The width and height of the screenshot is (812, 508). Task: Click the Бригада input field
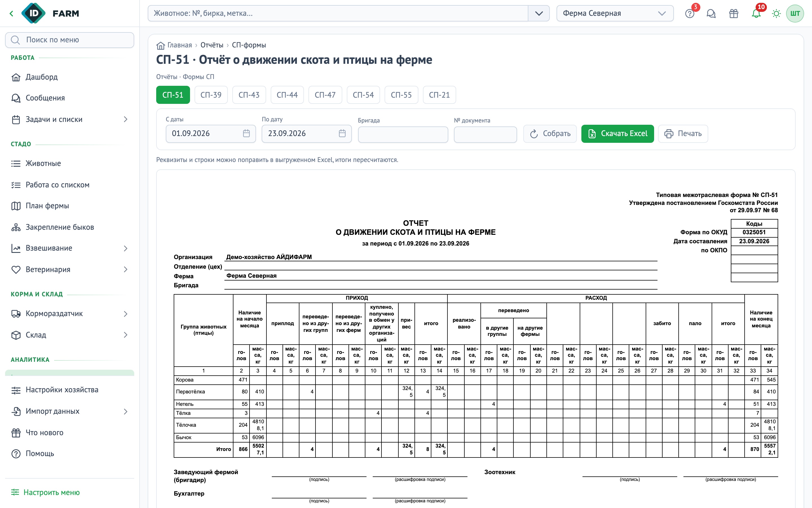[403, 134]
